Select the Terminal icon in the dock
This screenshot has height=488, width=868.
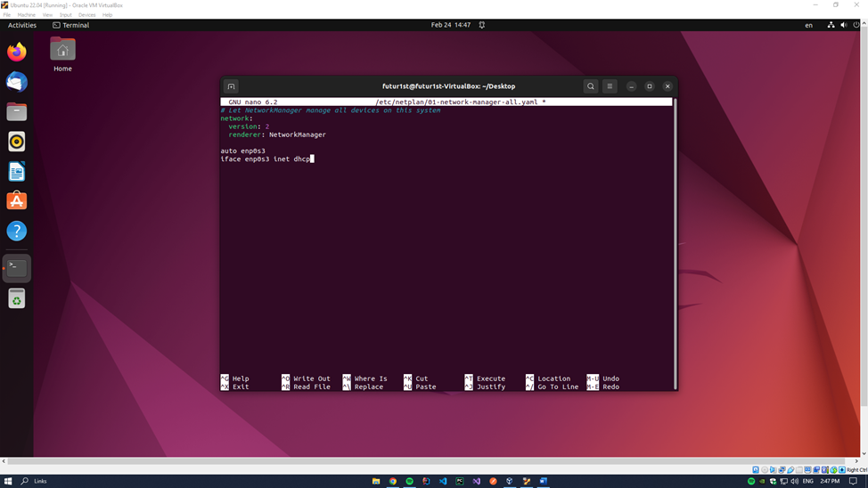click(17, 268)
